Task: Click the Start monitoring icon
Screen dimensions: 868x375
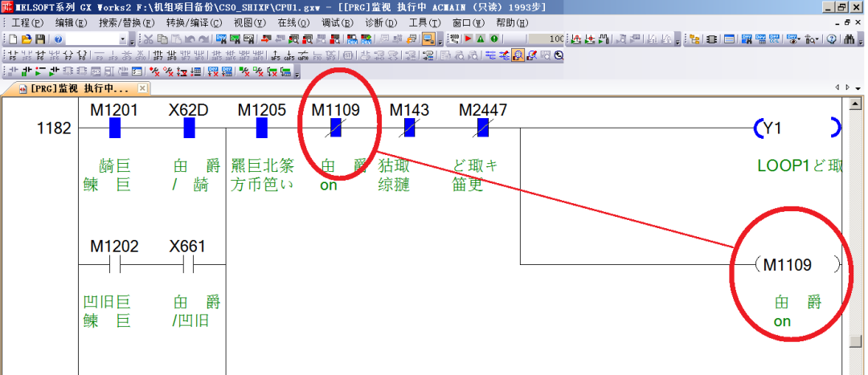Action: (293, 39)
